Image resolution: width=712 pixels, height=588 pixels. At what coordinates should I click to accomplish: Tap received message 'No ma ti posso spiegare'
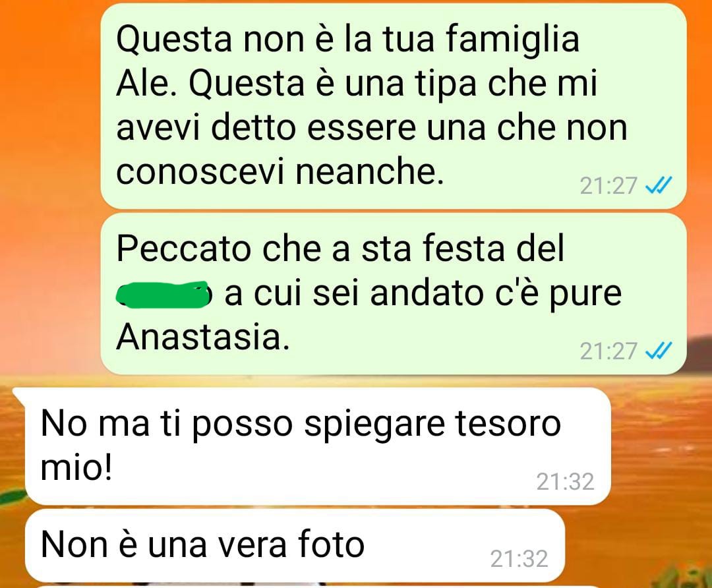pos(317,446)
